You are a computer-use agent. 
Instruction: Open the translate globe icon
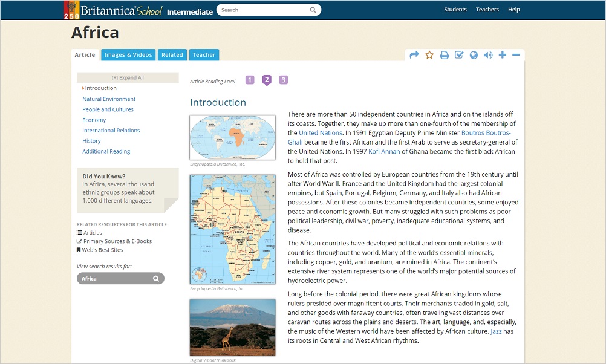(474, 55)
